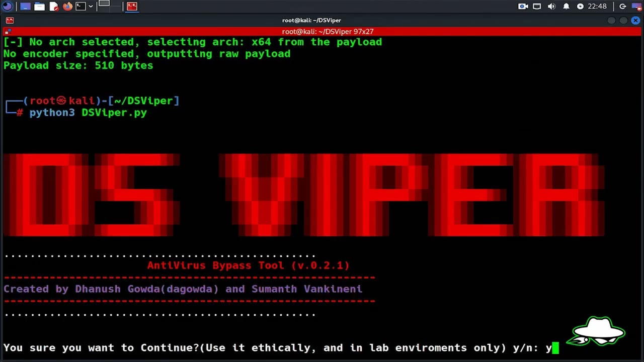Click the screen recorder tray icon
644x362 pixels.
[523, 7]
